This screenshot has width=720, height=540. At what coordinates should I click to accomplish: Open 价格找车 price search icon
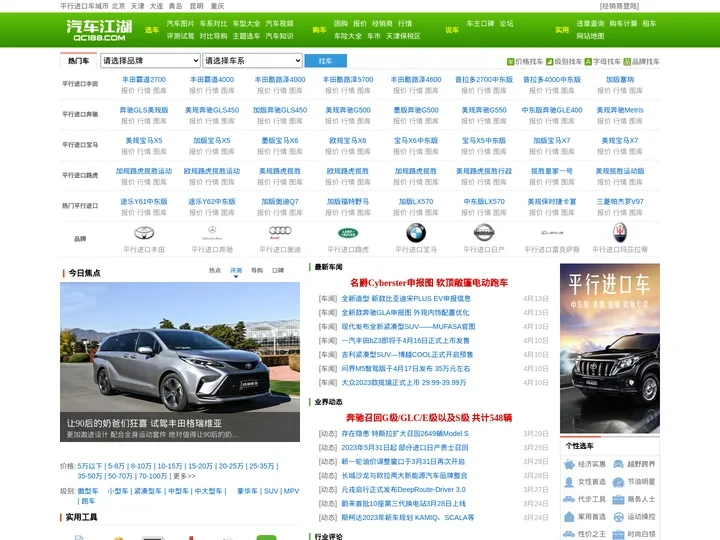510,62
